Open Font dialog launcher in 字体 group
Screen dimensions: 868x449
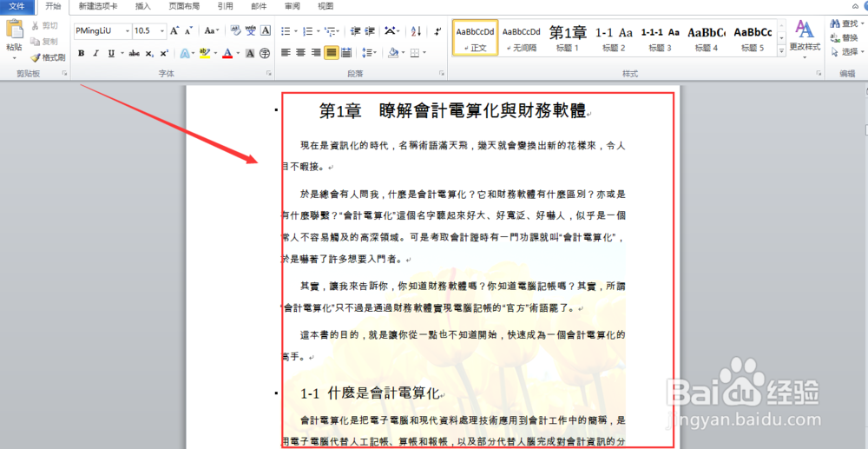269,73
